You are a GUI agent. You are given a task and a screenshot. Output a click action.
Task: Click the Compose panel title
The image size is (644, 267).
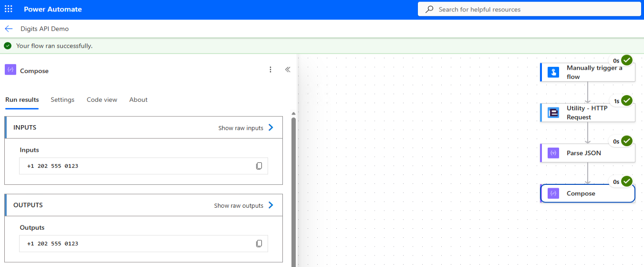34,71
